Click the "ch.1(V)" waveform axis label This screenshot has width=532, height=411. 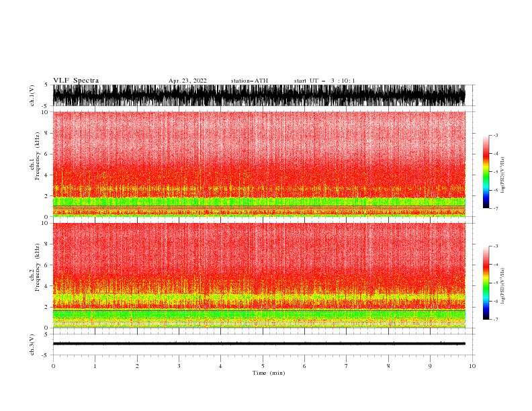[x=32, y=95]
